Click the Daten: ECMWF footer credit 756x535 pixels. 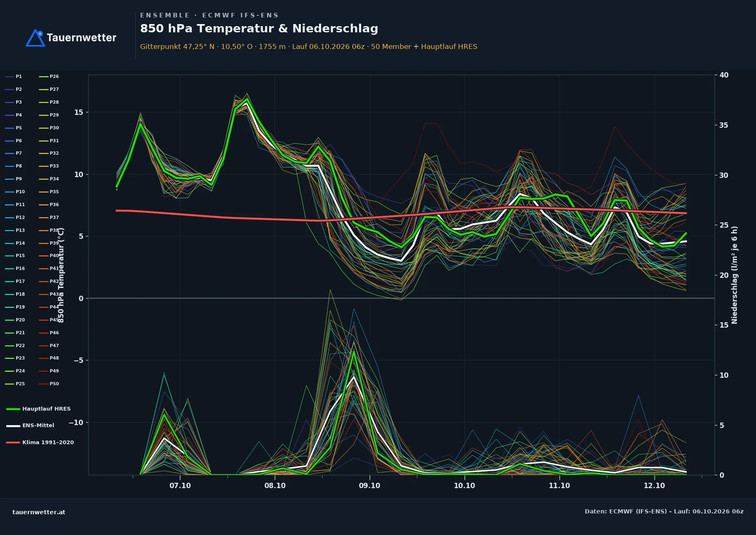tap(664, 512)
